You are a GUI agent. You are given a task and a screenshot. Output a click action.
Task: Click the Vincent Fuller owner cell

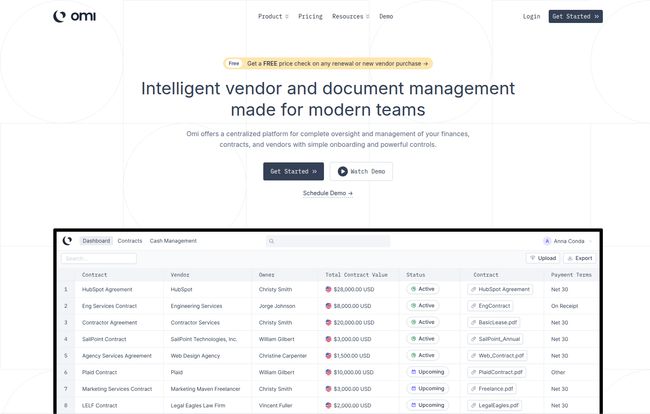(275, 405)
